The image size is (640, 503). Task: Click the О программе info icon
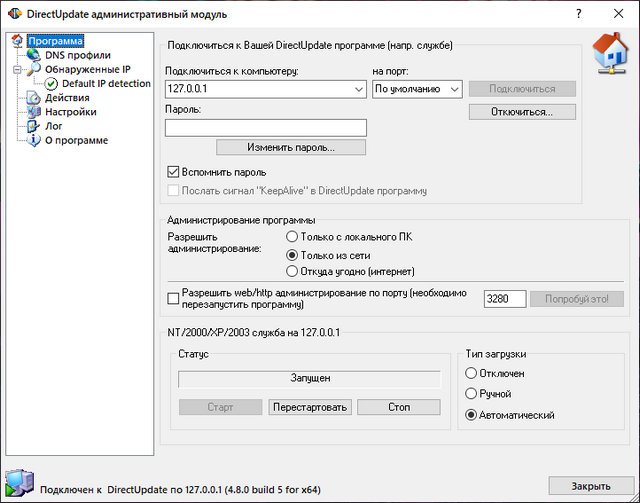click(x=33, y=140)
